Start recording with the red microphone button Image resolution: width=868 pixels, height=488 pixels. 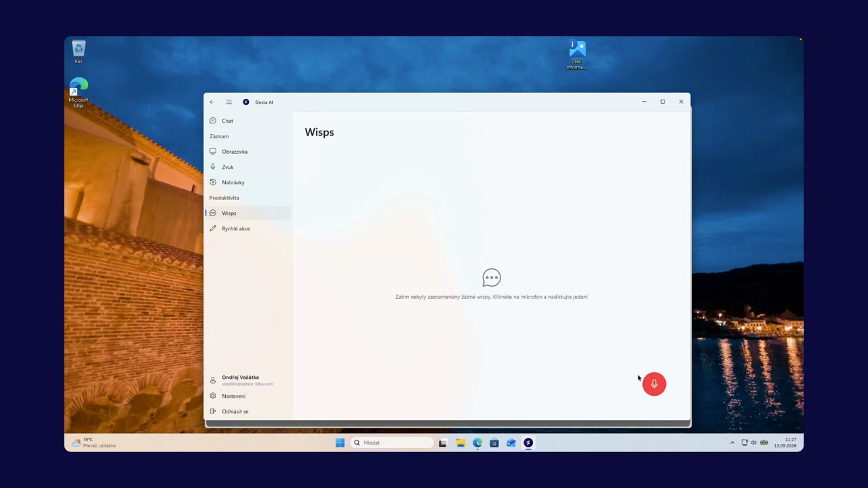pyautogui.click(x=654, y=384)
